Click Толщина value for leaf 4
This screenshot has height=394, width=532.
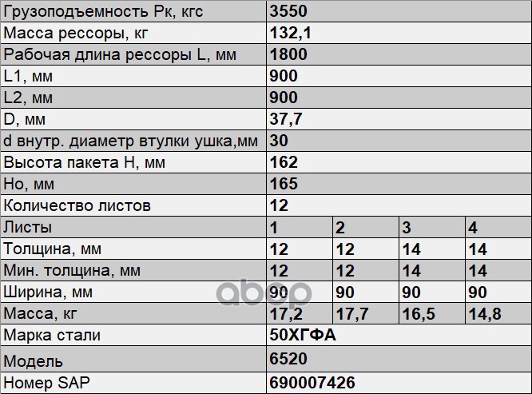pyautogui.click(x=478, y=249)
